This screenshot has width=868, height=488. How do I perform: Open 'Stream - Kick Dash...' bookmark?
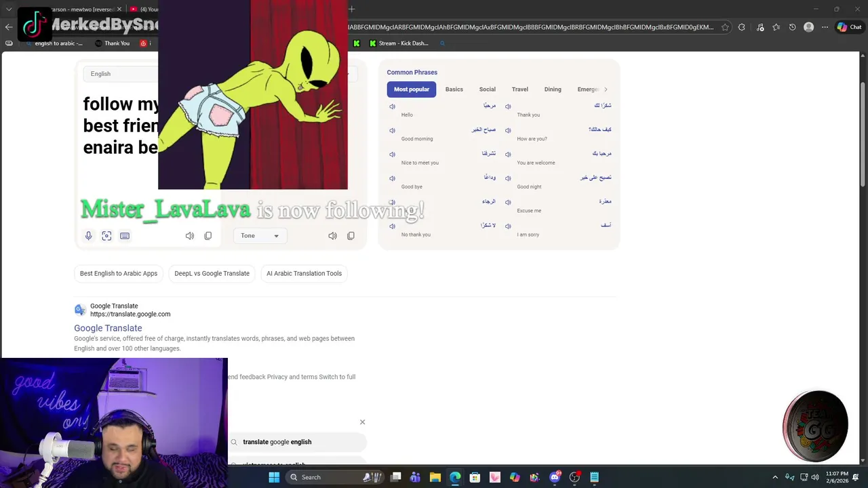(399, 43)
